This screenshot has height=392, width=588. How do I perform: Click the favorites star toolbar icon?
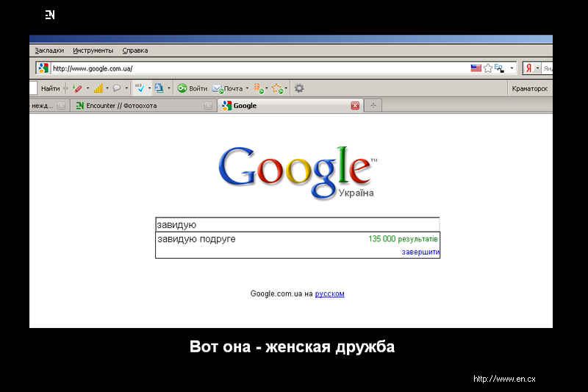tap(276, 88)
